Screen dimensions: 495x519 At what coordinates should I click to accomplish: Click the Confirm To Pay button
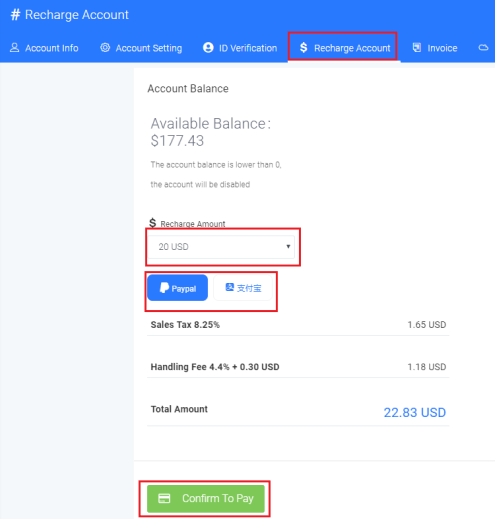tap(206, 499)
